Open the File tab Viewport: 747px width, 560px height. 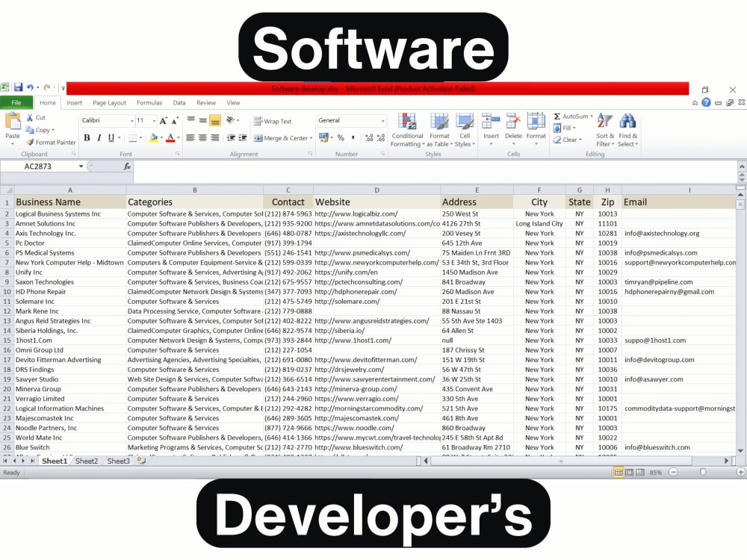[16, 102]
